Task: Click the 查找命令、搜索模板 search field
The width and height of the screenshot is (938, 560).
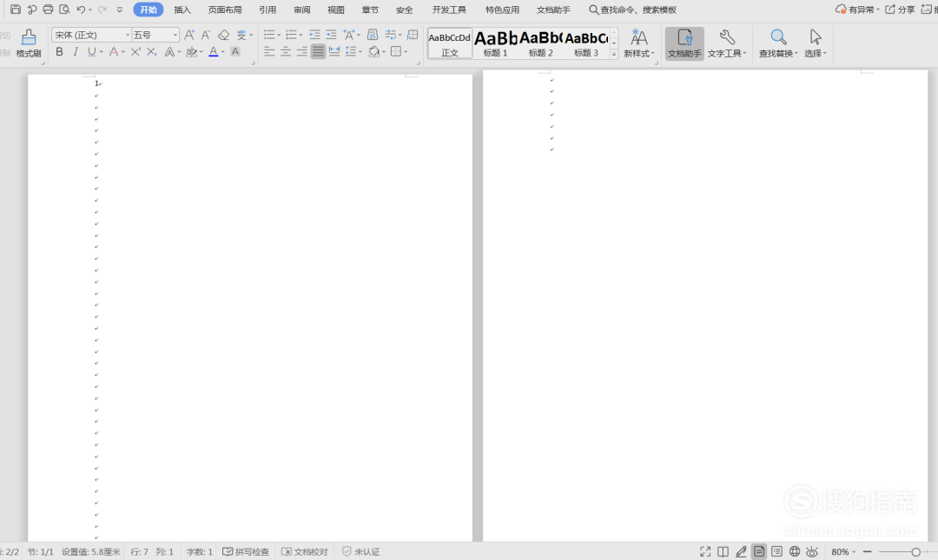Action: (633, 10)
